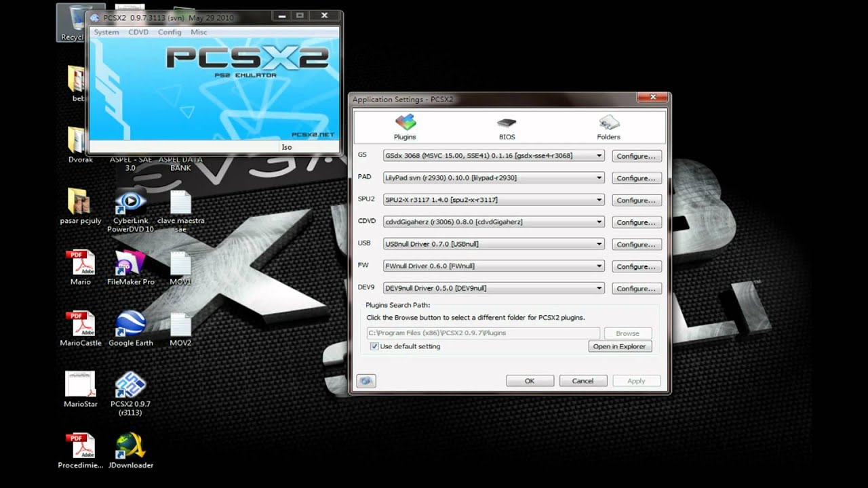Open the CDVD menu in PCSX2 window

click(x=138, y=32)
